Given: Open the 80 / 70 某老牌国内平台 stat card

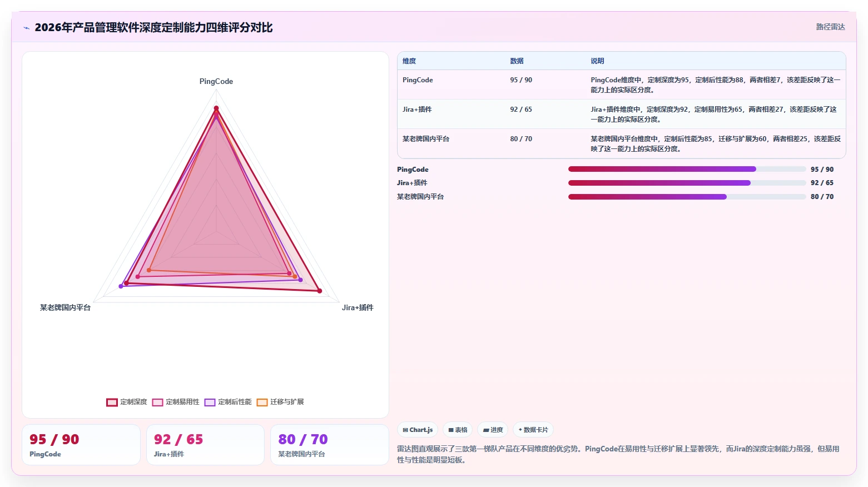Looking at the screenshot, I should [x=329, y=445].
